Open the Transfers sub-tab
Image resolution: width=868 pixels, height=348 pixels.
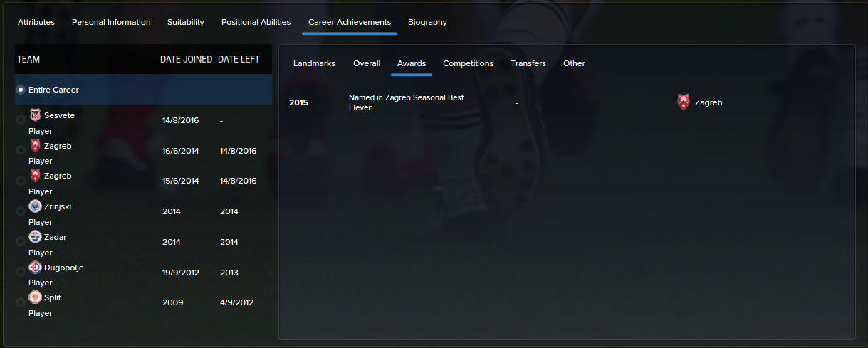tap(528, 63)
